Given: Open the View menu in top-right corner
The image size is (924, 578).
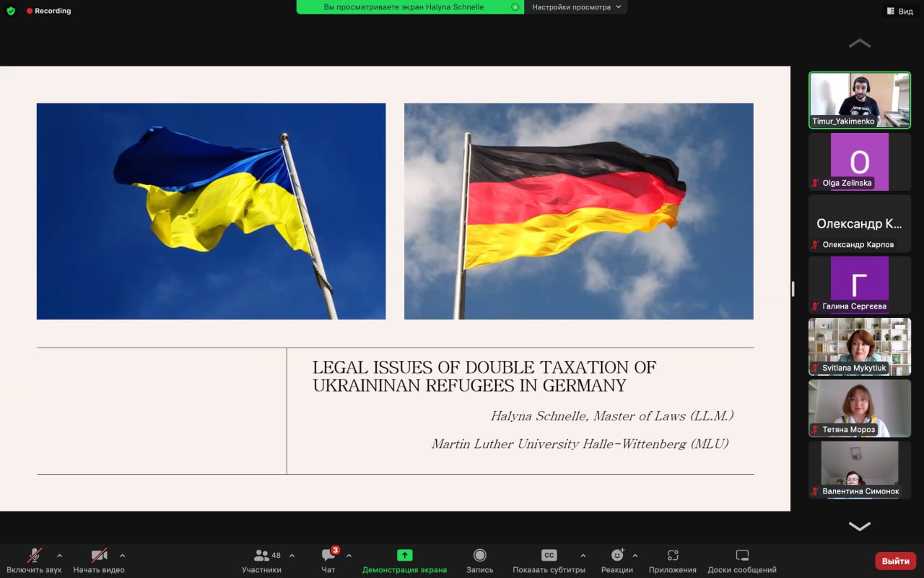Looking at the screenshot, I should (900, 11).
